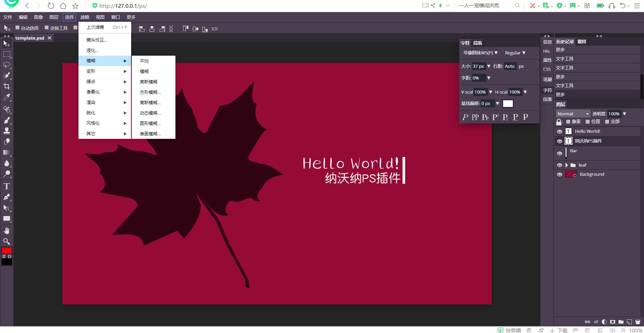This screenshot has width=644, height=333.
Task: Select the Eyedropper tool
Action: click(x=7, y=98)
